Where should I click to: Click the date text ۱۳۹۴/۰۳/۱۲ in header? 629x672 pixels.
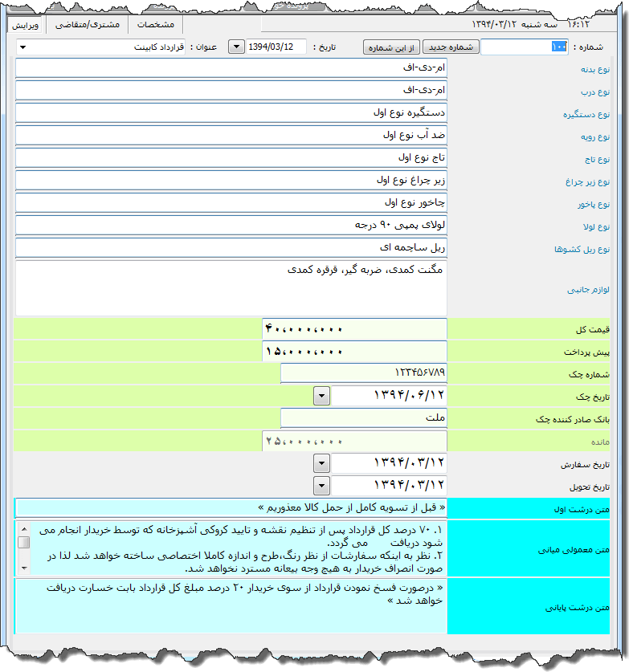494,24
